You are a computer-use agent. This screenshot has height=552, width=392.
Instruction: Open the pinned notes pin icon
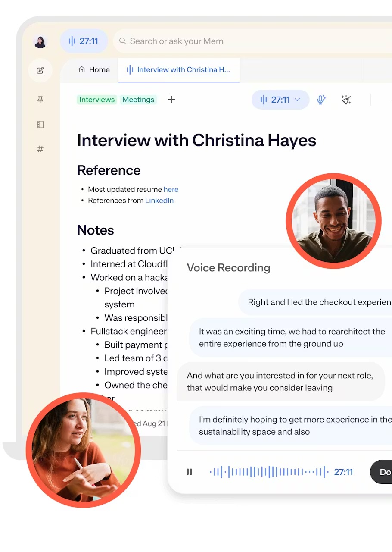(x=40, y=100)
